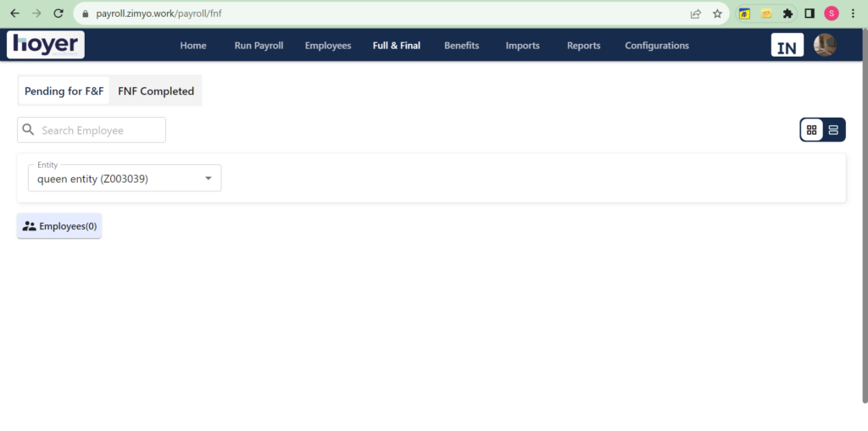Open the yellow notes extension icon
The image size is (868, 431).
tap(766, 14)
